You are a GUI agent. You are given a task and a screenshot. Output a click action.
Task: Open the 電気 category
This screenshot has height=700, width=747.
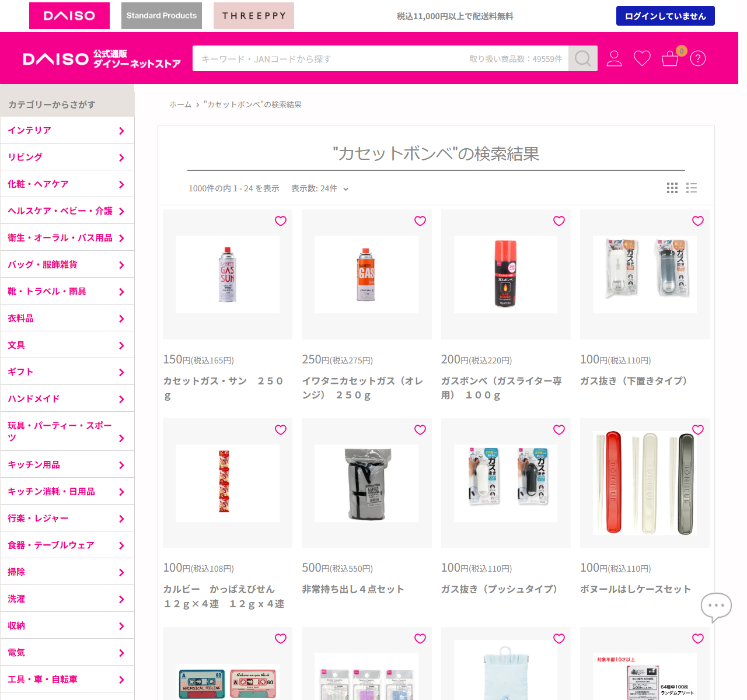[x=67, y=652]
